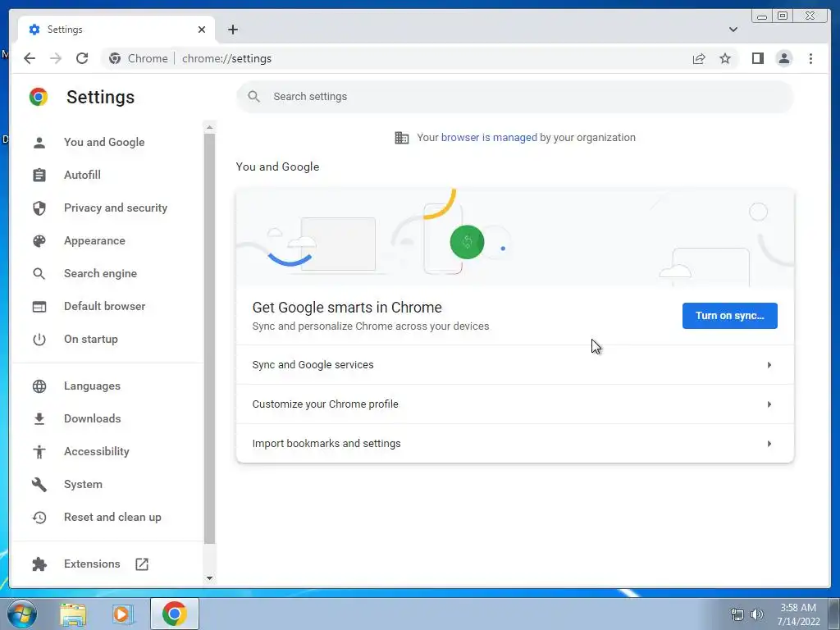This screenshot has height=630, width=840.
Task: Click the building icon by managed notice
Action: 401,138
